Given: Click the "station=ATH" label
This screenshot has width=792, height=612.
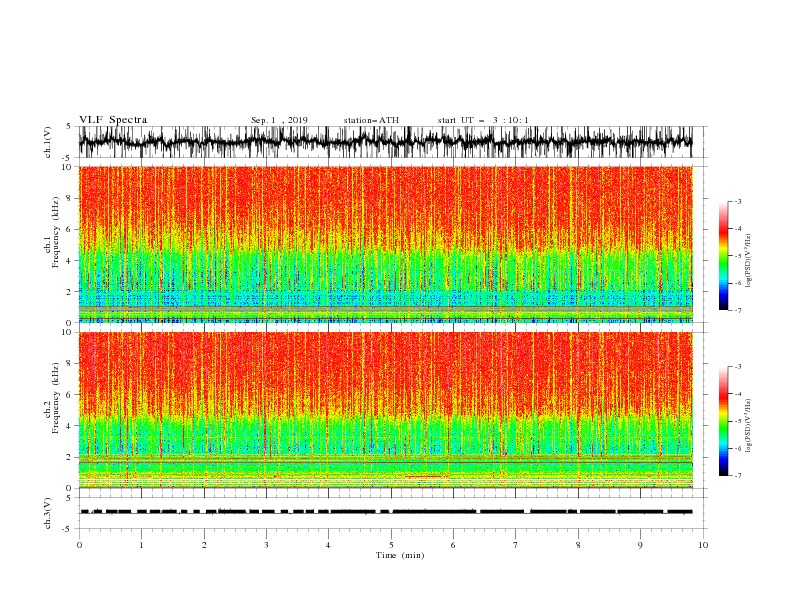Looking at the screenshot, I should (371, 120).
